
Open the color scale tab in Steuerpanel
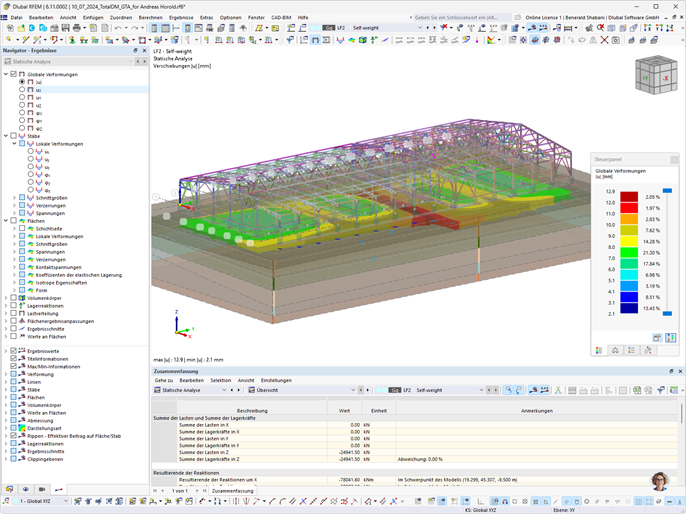(x=599, y=350)
